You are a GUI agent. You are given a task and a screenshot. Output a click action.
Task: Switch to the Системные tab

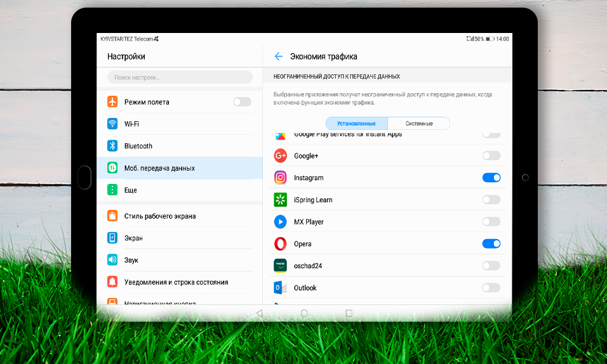pyautogui.click(x=419, y=124)
